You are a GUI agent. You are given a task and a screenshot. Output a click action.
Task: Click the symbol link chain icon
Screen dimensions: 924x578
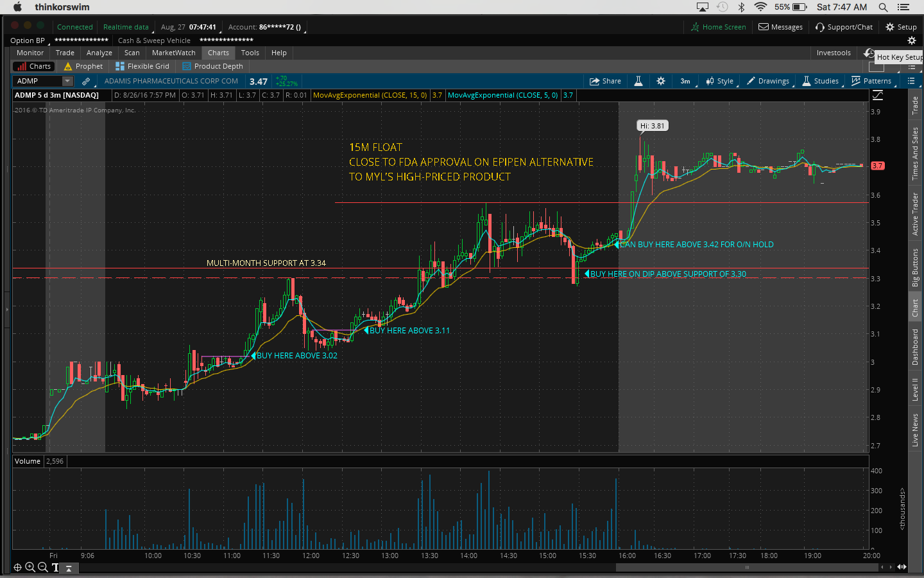click(x=86, y=82)
